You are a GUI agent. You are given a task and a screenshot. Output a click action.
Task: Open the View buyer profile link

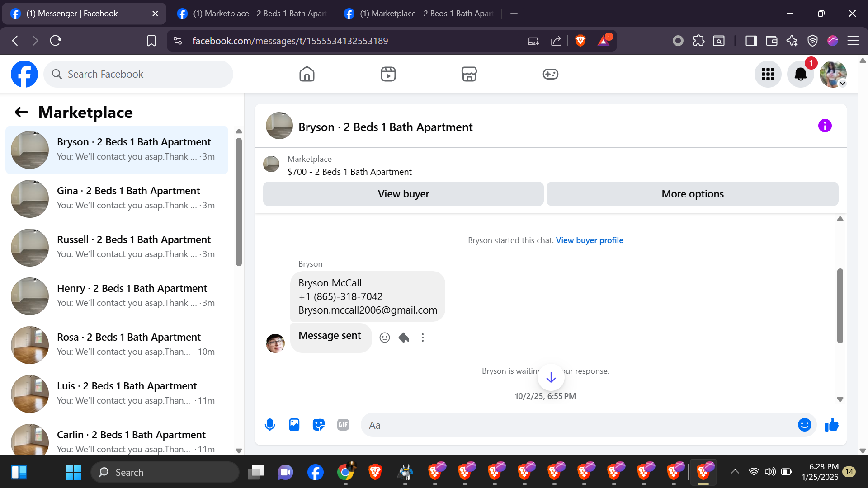590,240
